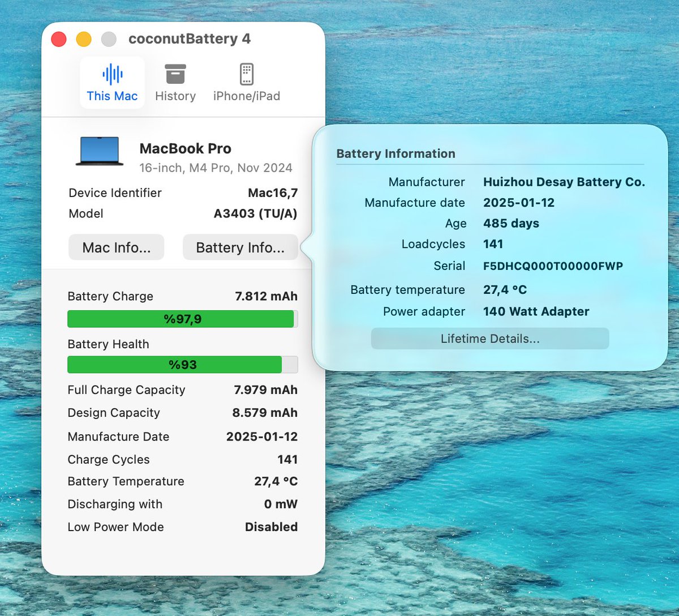Viewport: 679px width, 616px height.
Task: Click the Low Power Mode label
Action: [x=115, y=527]
